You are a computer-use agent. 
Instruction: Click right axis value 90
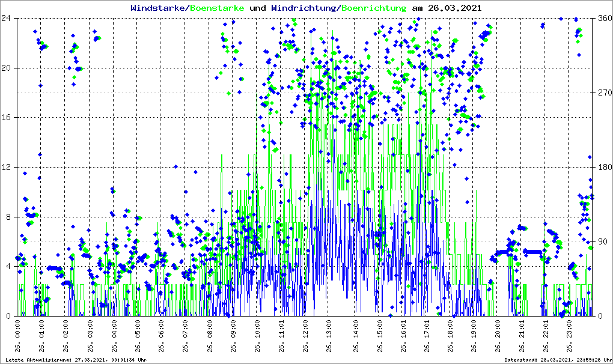pyautogui.click(x=603, y=241)
